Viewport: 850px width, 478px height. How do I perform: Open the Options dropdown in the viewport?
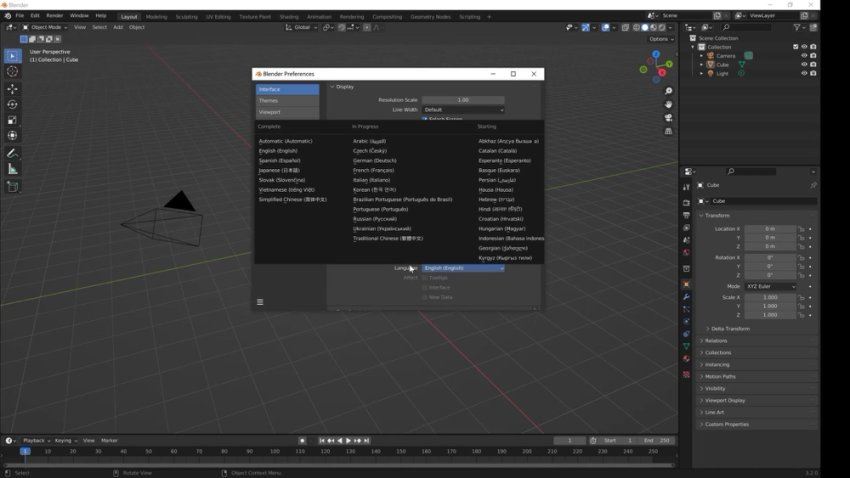[661, 39]
